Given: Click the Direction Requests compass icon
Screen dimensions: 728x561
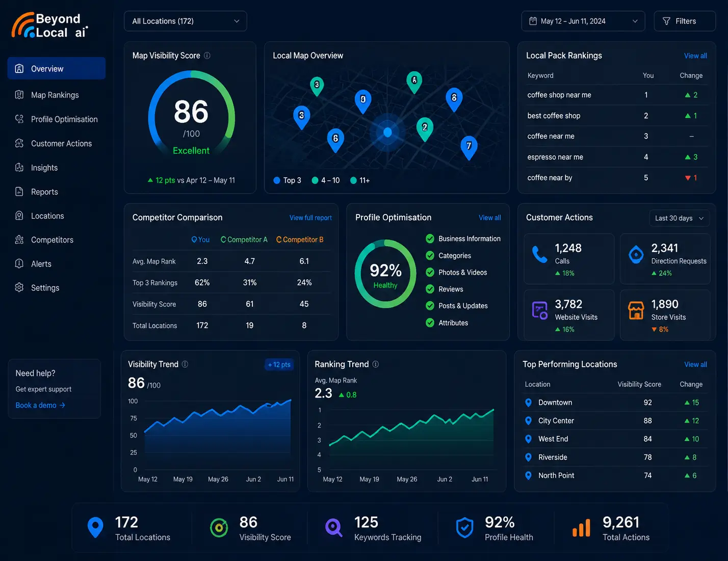Looking at the screenshot, I should pyautogui.click(x=636, y=254).
